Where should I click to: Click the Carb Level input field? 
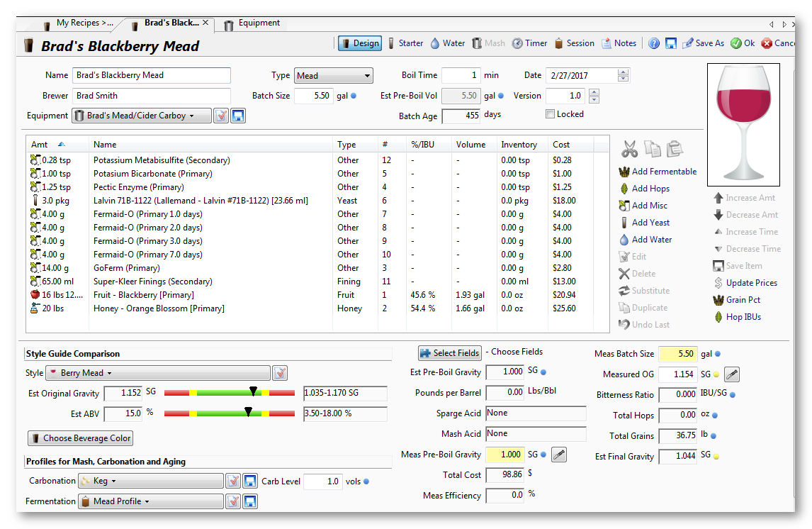(322, 481)
